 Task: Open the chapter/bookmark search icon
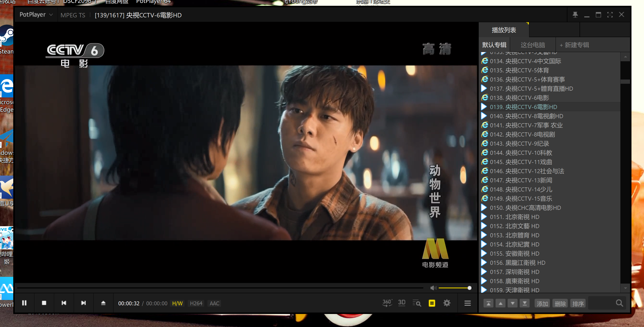tap(417, 303)
